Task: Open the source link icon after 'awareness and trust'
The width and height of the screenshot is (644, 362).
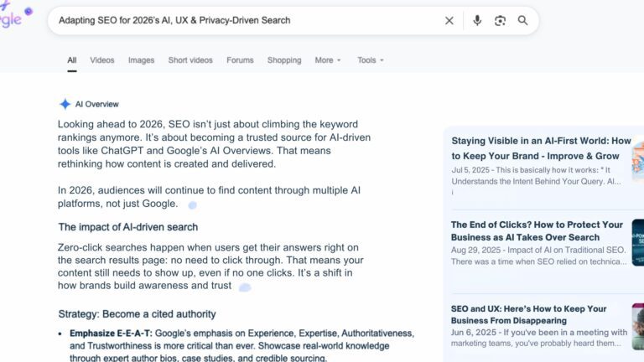Action: pos(245,287)
